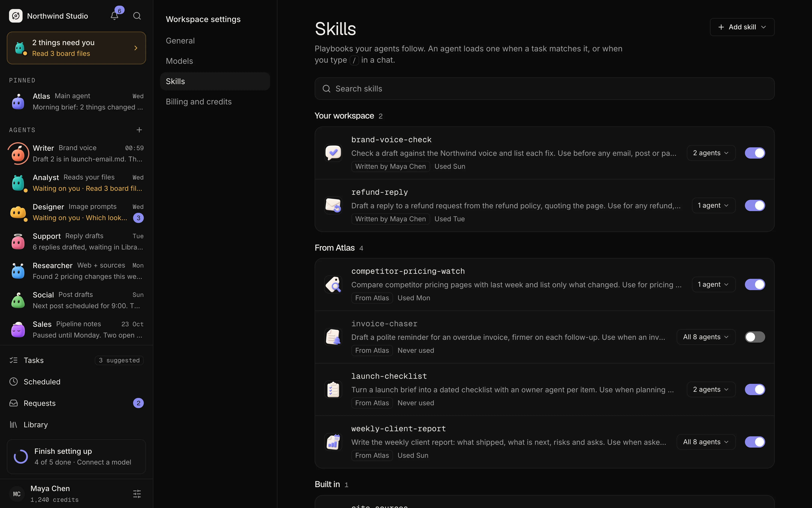Switch off the launch-checklist toggle
Image resolution: width=812 pixels, height=508 pixels.
point(755,389)
